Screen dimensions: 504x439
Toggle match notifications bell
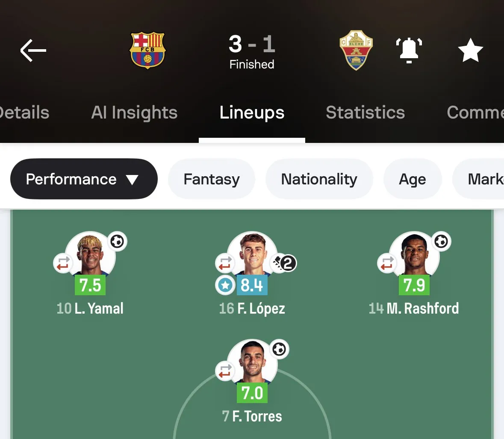[409, 50]
